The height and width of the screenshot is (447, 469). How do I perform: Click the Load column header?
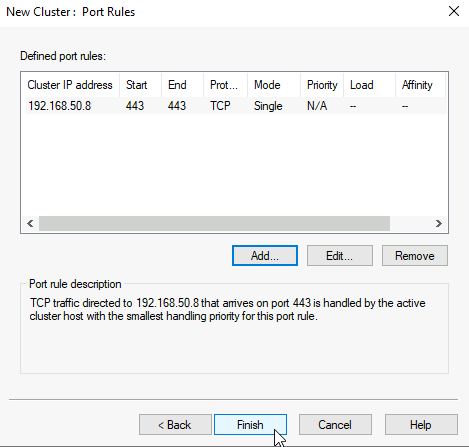pyautogui.click(x=369, y=85)
